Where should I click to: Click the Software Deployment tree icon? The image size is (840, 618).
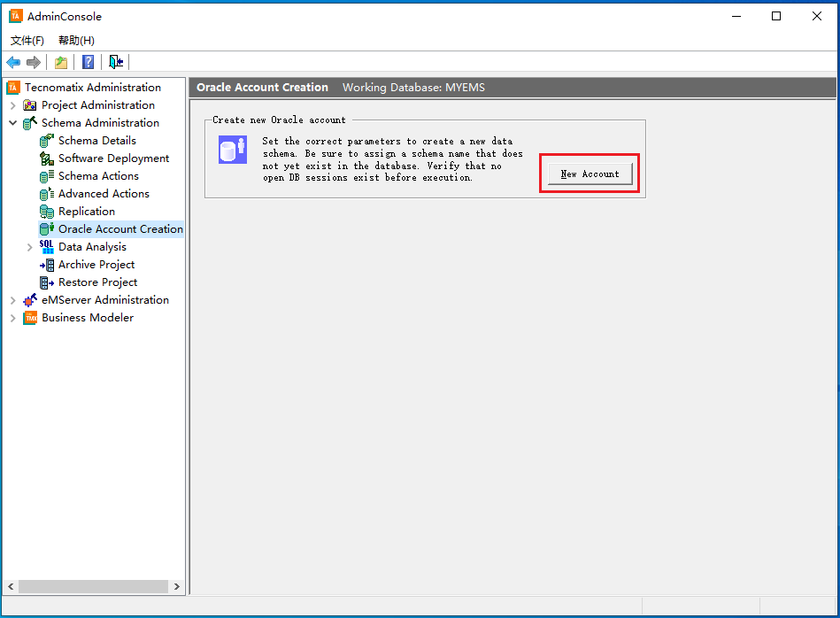[47, 158]
